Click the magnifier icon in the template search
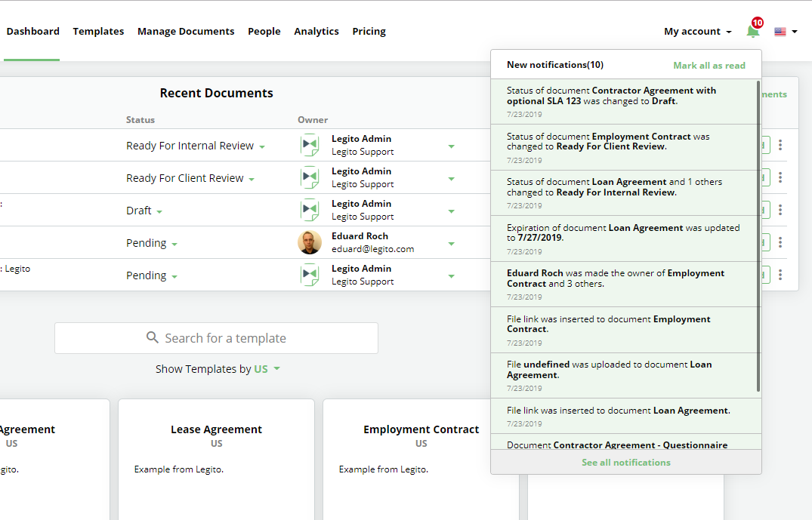The image size is (812, 520). pyautogui.click(x=153, y=337)
